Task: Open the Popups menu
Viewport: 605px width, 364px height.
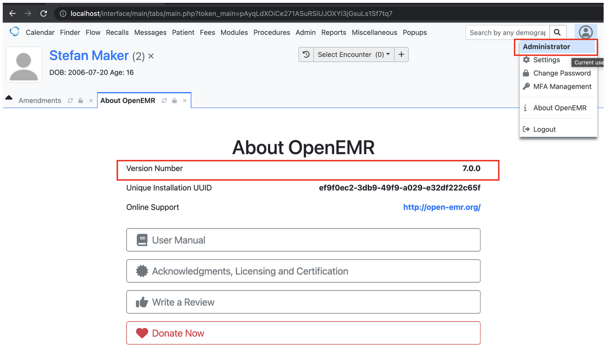Action: pos(415,33)
